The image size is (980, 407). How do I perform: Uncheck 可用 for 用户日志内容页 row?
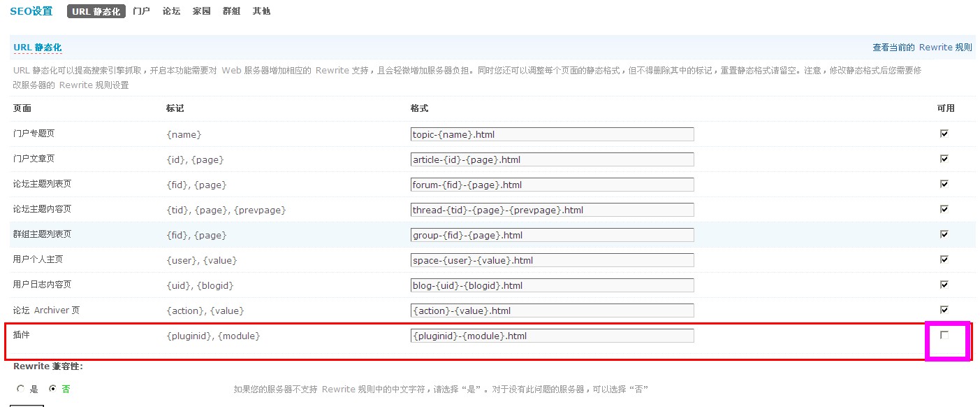(x=944, y=284)
